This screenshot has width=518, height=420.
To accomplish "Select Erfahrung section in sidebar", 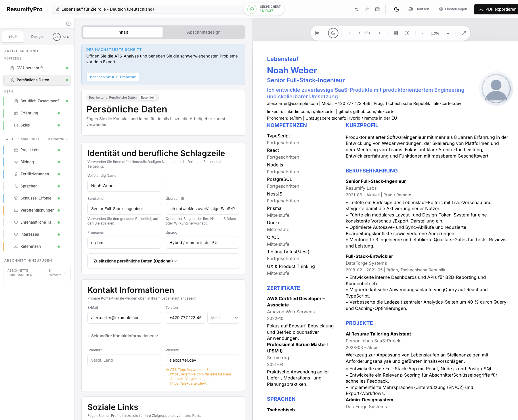I will pyautogui.click(x=29, y=113).
